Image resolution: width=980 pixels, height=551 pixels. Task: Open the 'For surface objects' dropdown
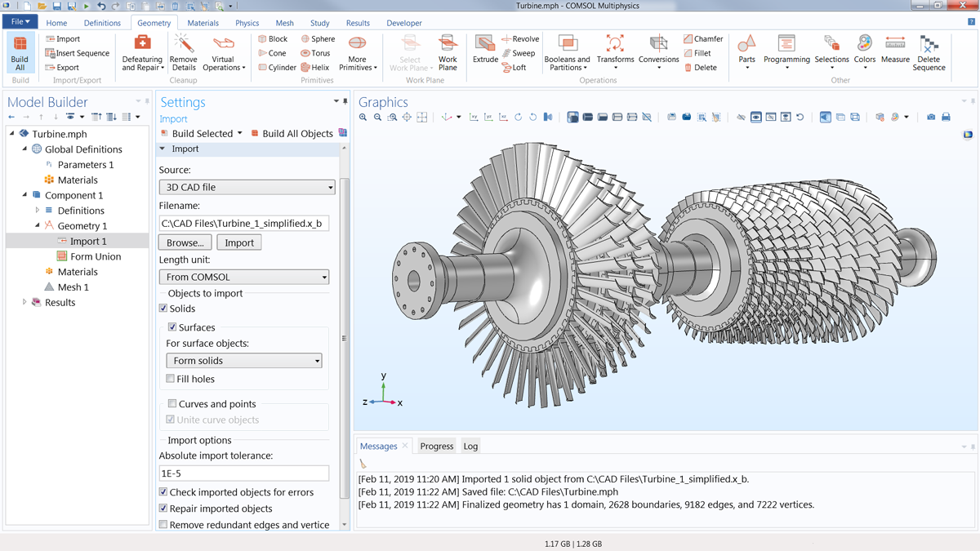click(244, 360)
